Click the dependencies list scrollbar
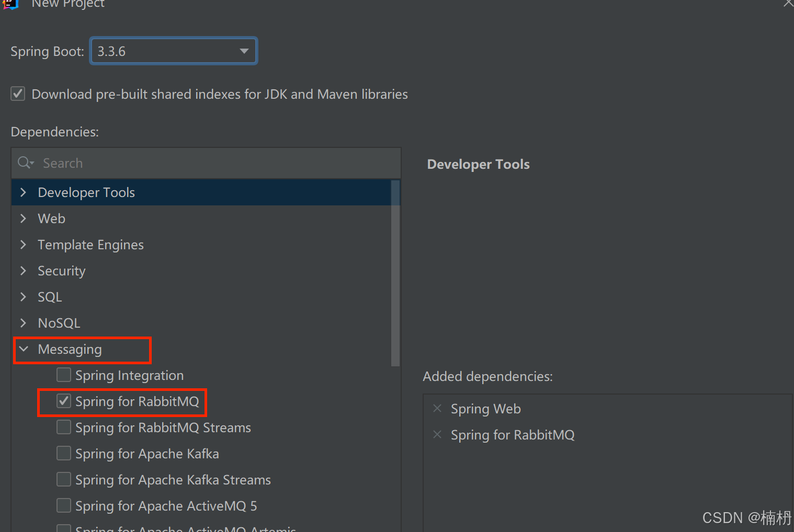The width and height of the screenshot is (794, 532). (x=395, y=272)
